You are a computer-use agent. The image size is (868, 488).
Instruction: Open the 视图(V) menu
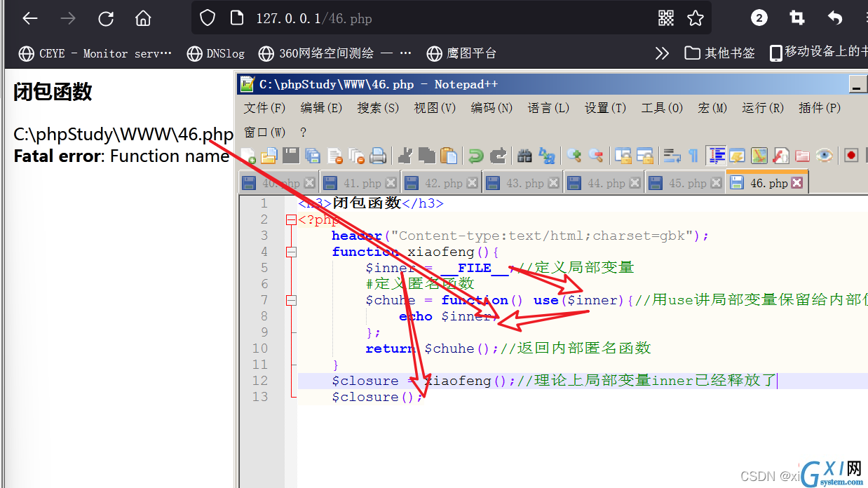point(435,108)
